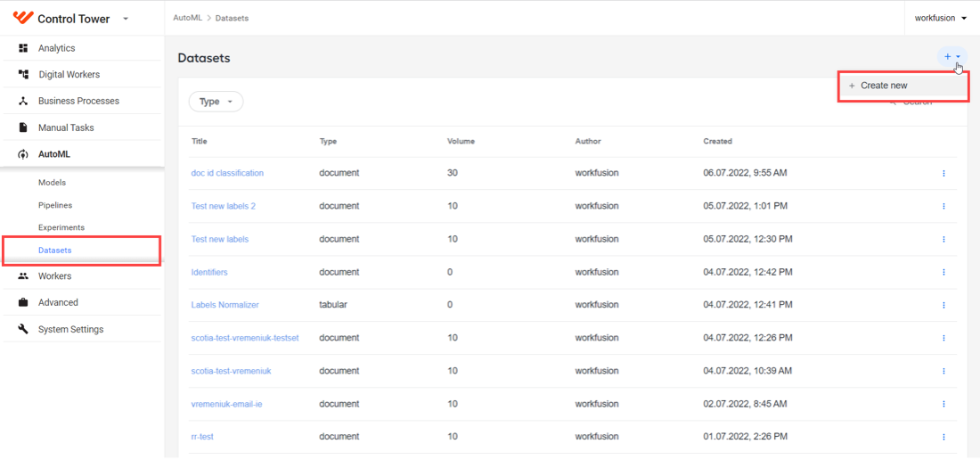Open more options for scotia-test-vremeniuk-testset

coord(943,338)
